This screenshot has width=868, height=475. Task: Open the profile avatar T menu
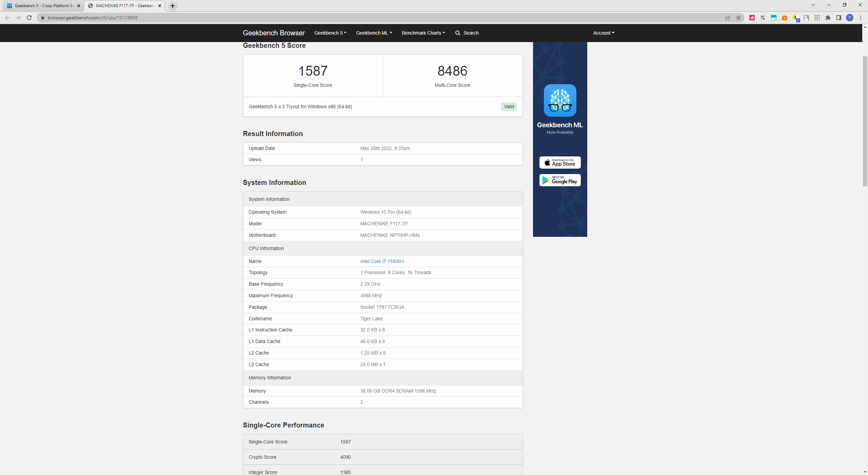(x=850, y=18)
